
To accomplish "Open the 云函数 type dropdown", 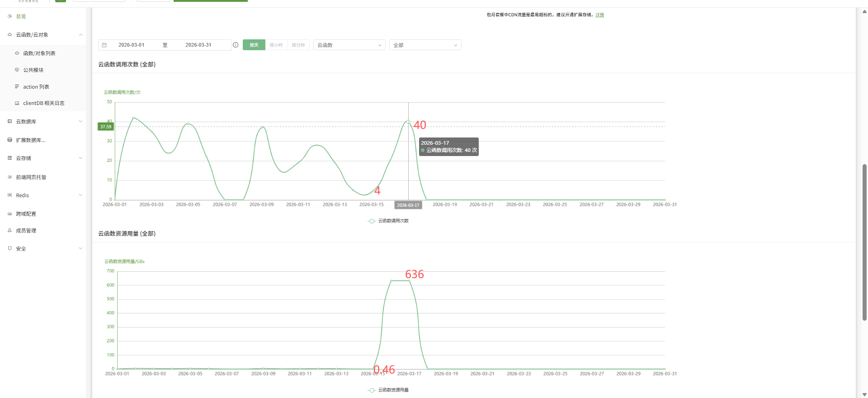I will pyautogui.click(x=349, y=45).
